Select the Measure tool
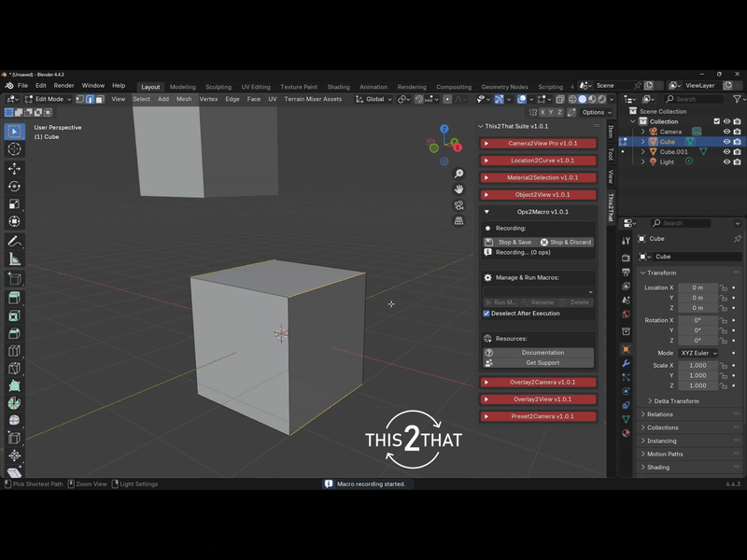Viewport: 747px width, 560px height. click(x=14, y=259)
